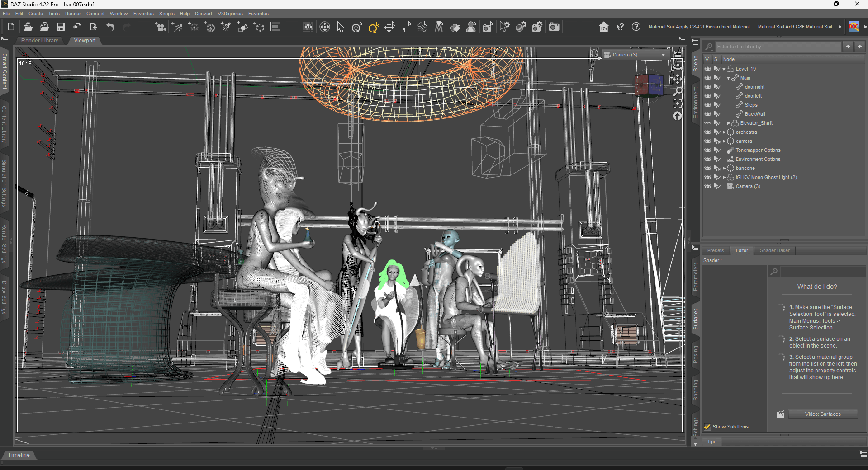
Task: Click the scene filter text field
Action: 778,47
